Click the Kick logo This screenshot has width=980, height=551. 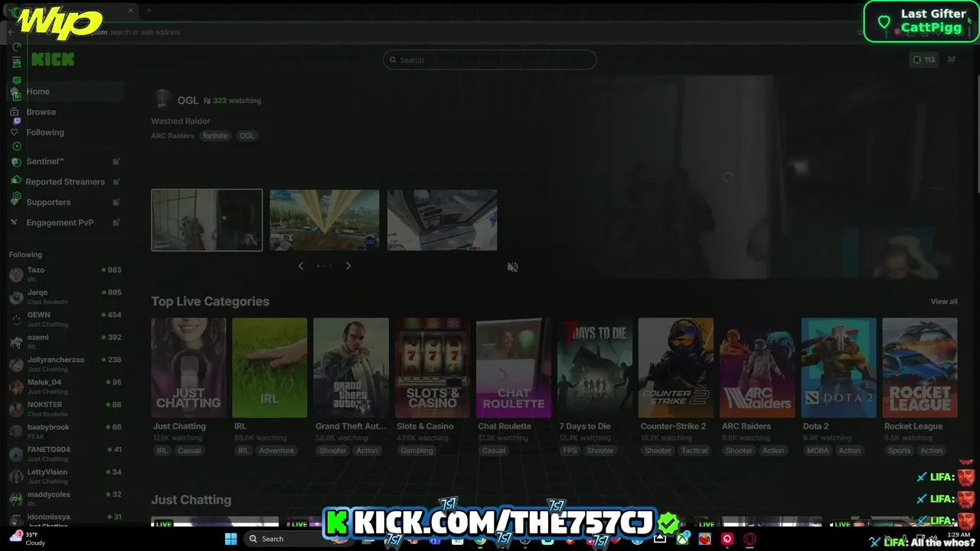[x=53, y=60]
